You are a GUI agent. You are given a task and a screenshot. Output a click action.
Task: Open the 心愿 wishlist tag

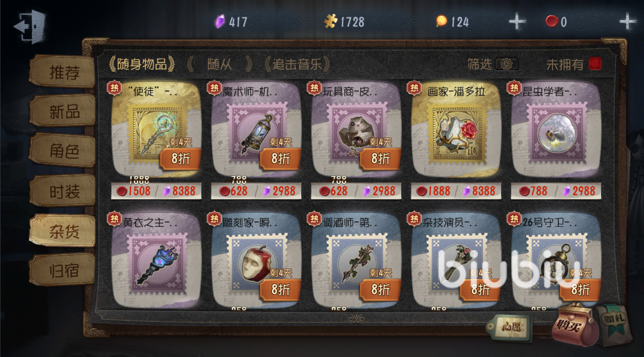coord(510,327)
